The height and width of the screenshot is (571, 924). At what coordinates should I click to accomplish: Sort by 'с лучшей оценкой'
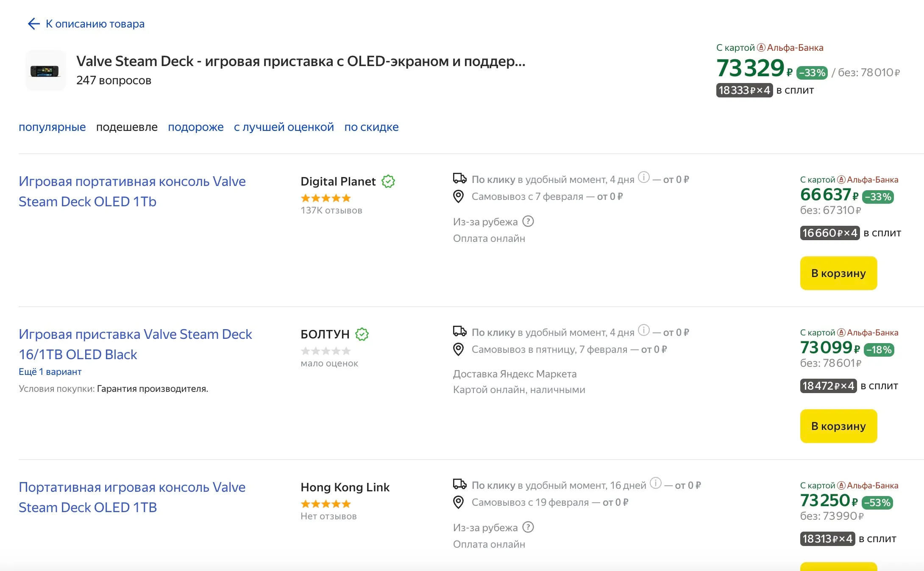[x=284, y=127]
